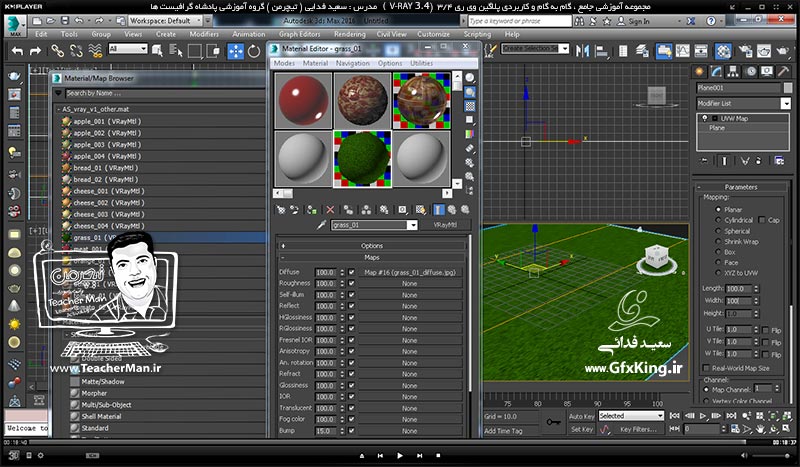This screenshot has width=800, height=467.
Task: Select the Spherical mapping radio button
Action: (x=718, y=231)
